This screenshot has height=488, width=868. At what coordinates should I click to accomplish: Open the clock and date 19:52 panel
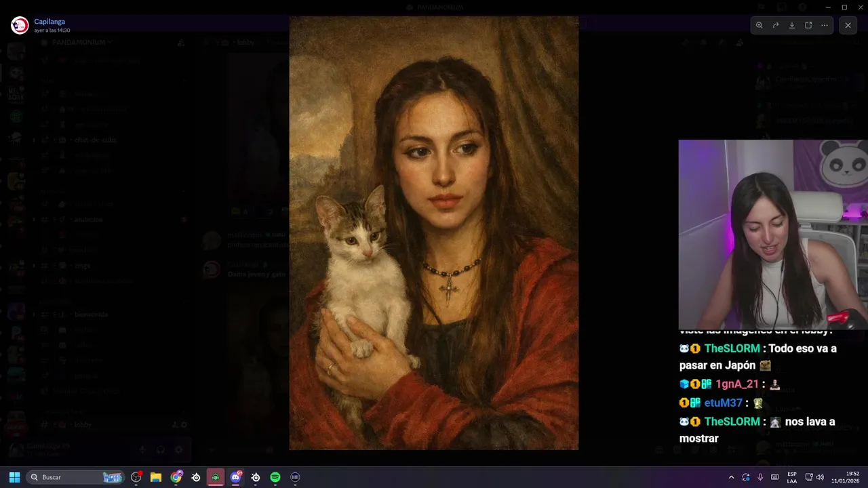pyautogui.click(x=846, y=477)
